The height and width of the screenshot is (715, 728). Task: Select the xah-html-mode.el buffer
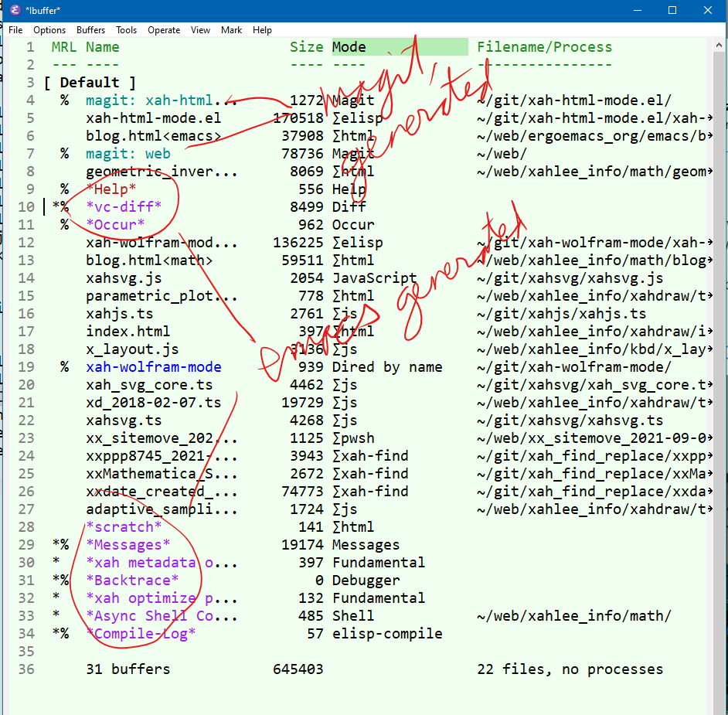(x=153, y=118)
